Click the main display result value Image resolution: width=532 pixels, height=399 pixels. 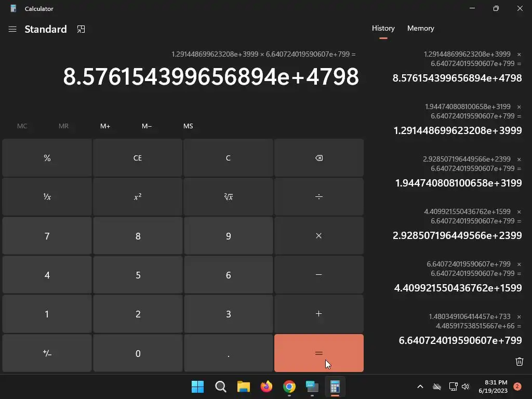pyautogui.click(x=211, y=77)
